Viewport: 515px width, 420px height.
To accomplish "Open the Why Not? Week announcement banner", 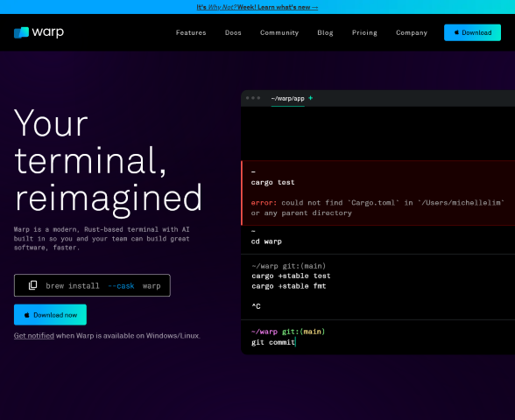I will tap(257, 7).
